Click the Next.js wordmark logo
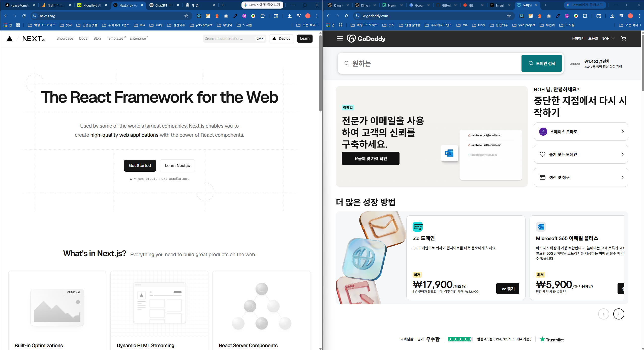Screen dimensions: 644x350 (34, 39)
